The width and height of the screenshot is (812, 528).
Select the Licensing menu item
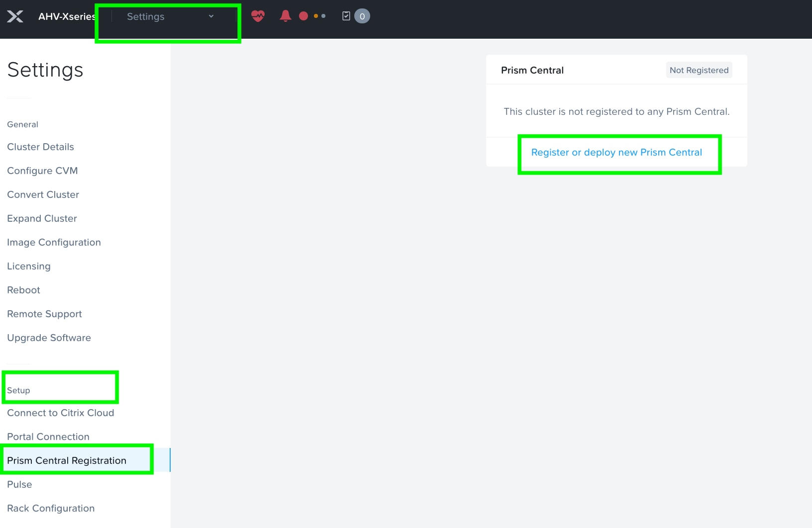(x=28, y=266)
